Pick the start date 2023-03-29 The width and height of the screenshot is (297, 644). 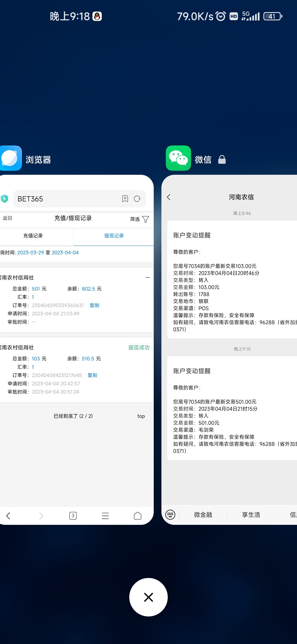(31, 253)
